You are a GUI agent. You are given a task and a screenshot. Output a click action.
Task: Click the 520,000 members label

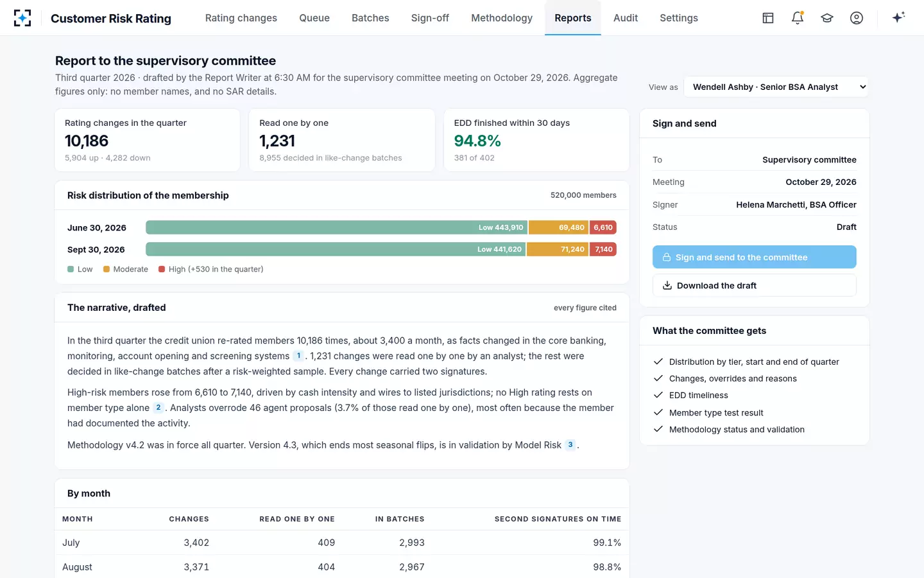click(583, 195)
